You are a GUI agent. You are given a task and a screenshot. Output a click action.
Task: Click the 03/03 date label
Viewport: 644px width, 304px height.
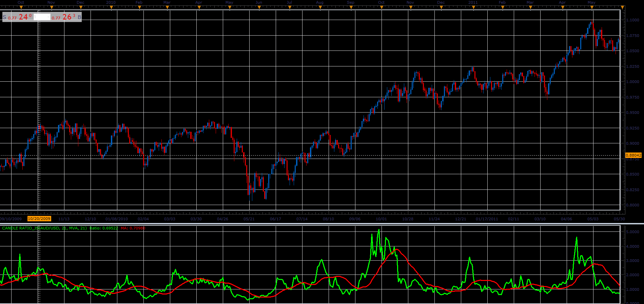click(x=170, y=219)
